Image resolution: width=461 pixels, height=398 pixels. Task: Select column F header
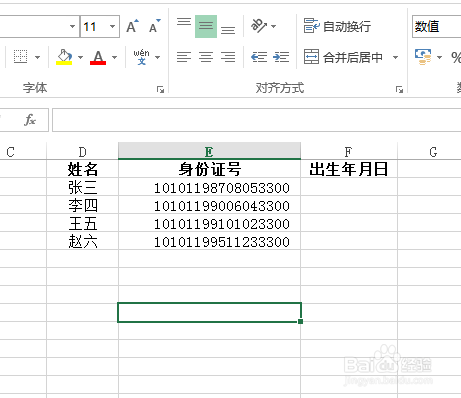[x=349, y=152]
